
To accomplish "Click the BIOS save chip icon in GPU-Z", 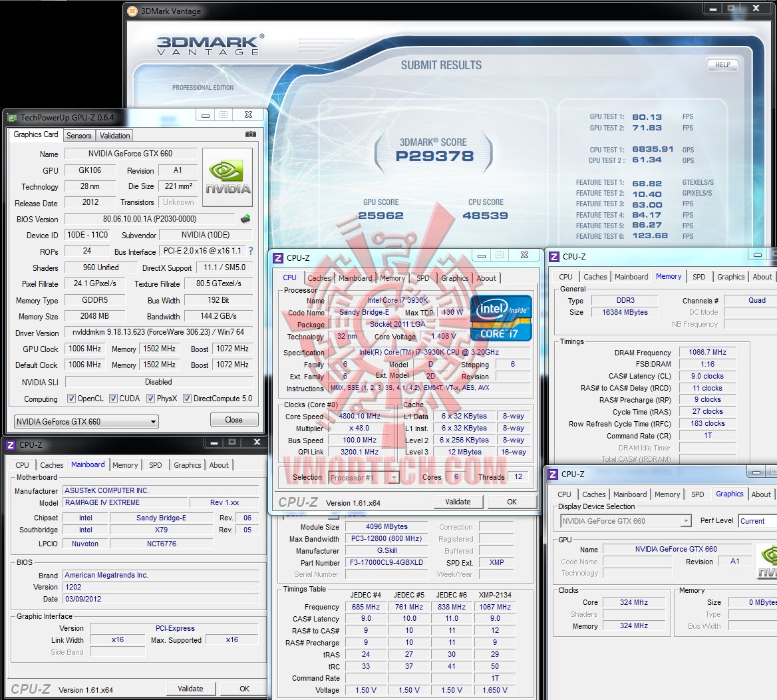I will pos(245,219).
